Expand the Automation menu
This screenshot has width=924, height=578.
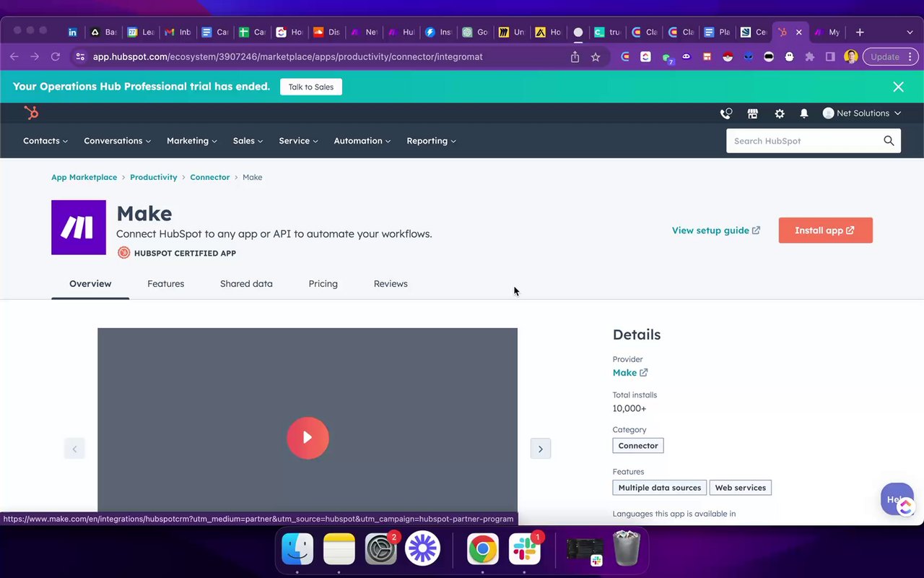tap(362, 141)
